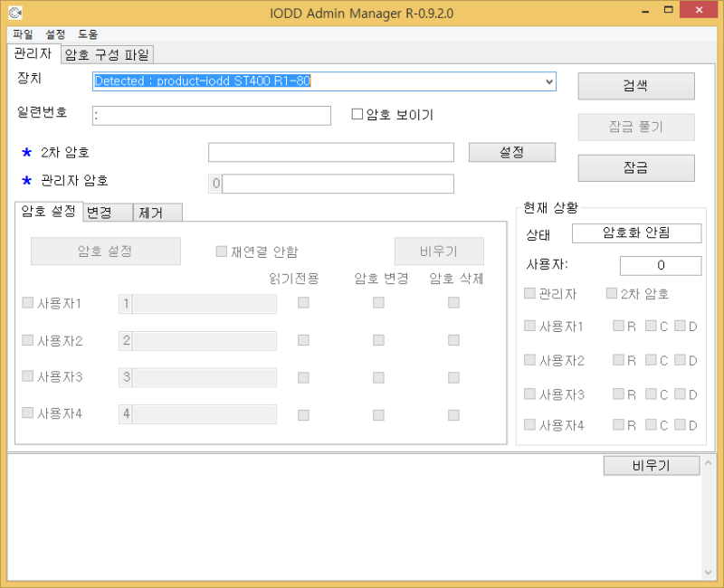Click the 사용자3 password field

(x=205, y=377)
